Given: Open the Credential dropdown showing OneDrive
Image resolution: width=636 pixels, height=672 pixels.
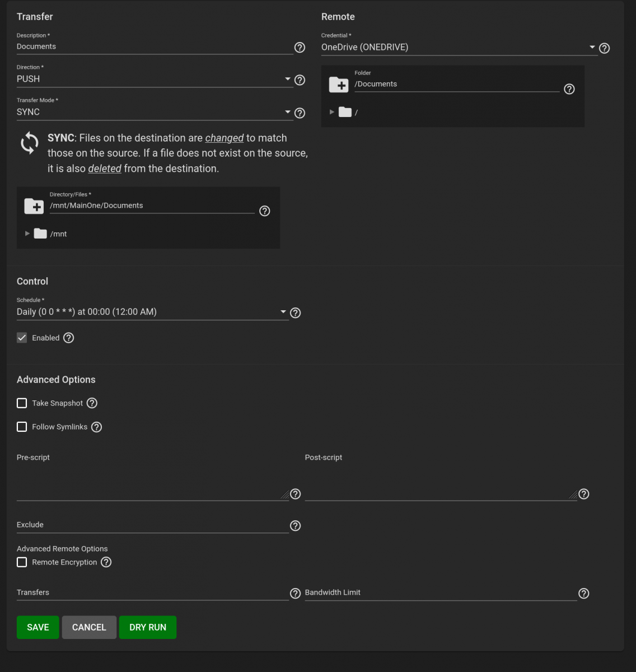Looking at the screenshot, I should coord(456,48).
